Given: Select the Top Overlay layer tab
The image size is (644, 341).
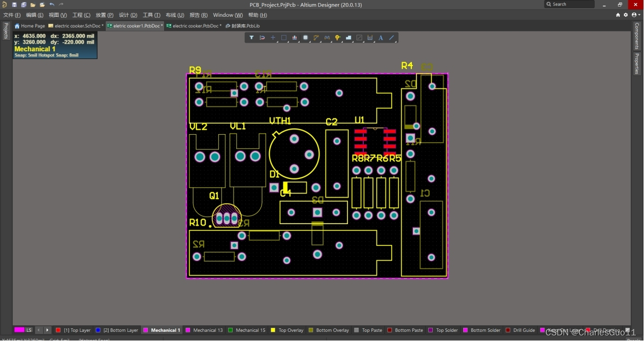Looking at the screenshot, I should click(287, 330).
